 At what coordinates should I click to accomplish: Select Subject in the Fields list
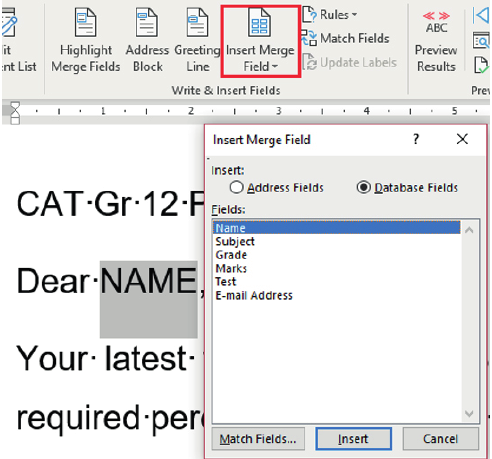(337, 241)
